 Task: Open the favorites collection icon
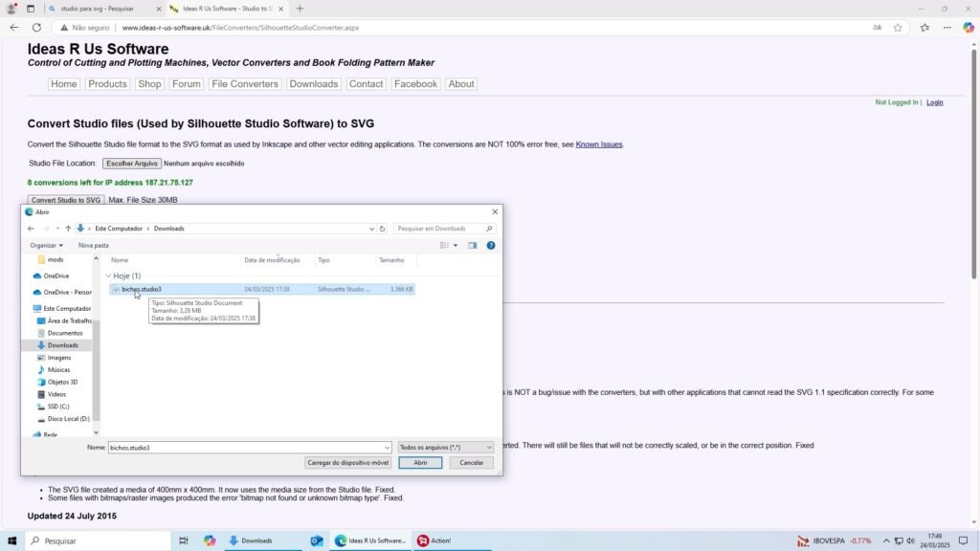(x=924, y=28)
